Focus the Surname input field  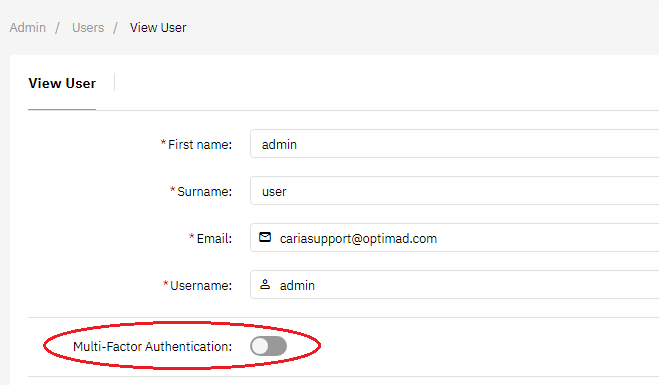[454, 191]
